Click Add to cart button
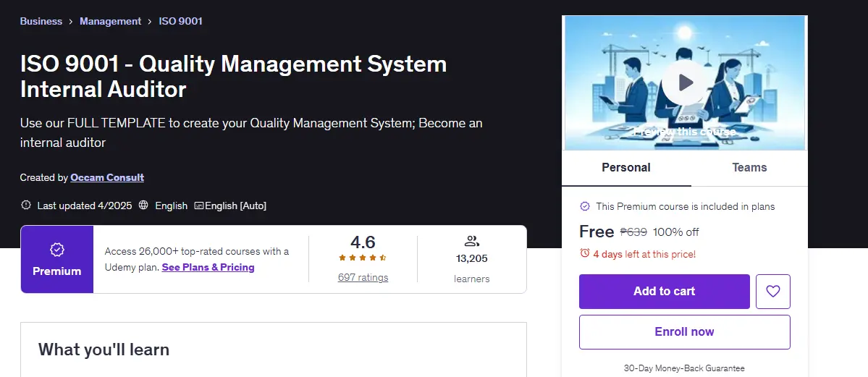Screen dimensions: 868x377 click(665, 291)
